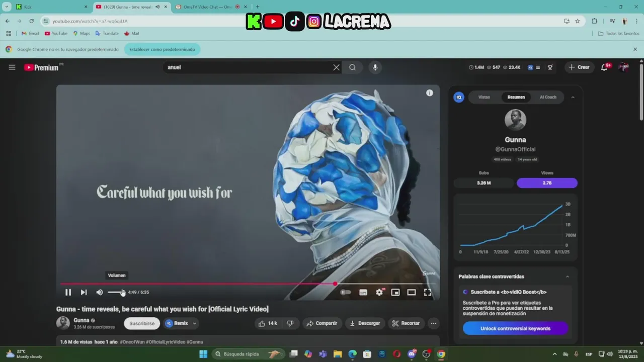Click the #OneofWun hashtag link

(132, 342)
